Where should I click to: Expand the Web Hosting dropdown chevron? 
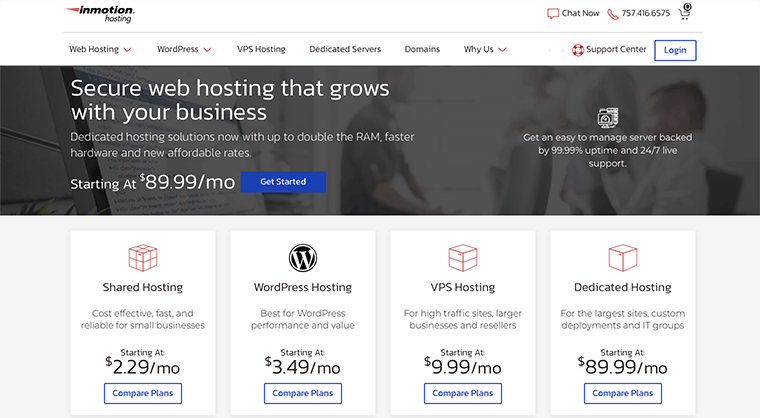coord(127,50)
